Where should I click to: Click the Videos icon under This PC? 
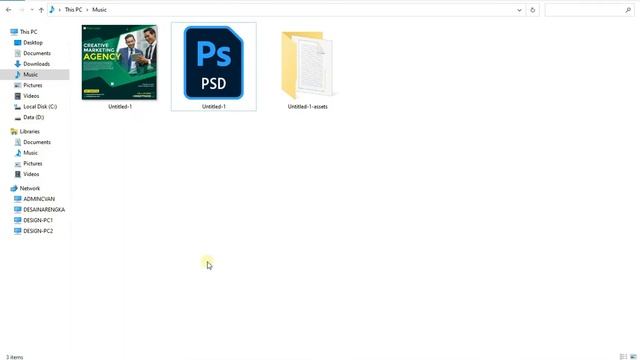click(18, 96)
